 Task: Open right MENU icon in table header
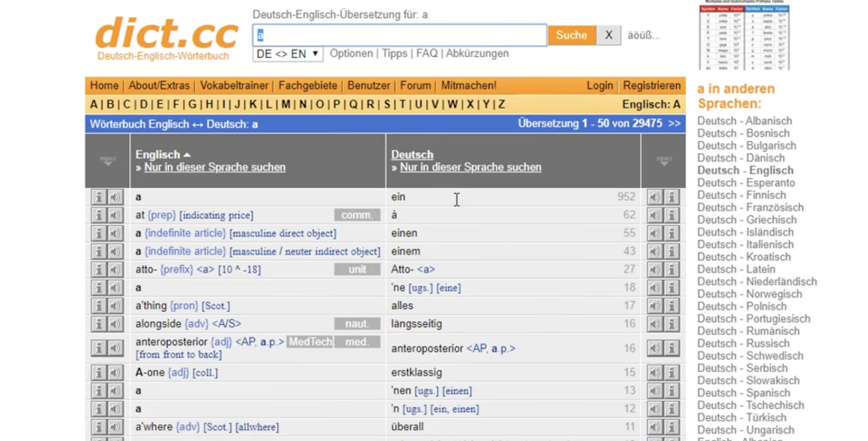click(x=664, y=161)
